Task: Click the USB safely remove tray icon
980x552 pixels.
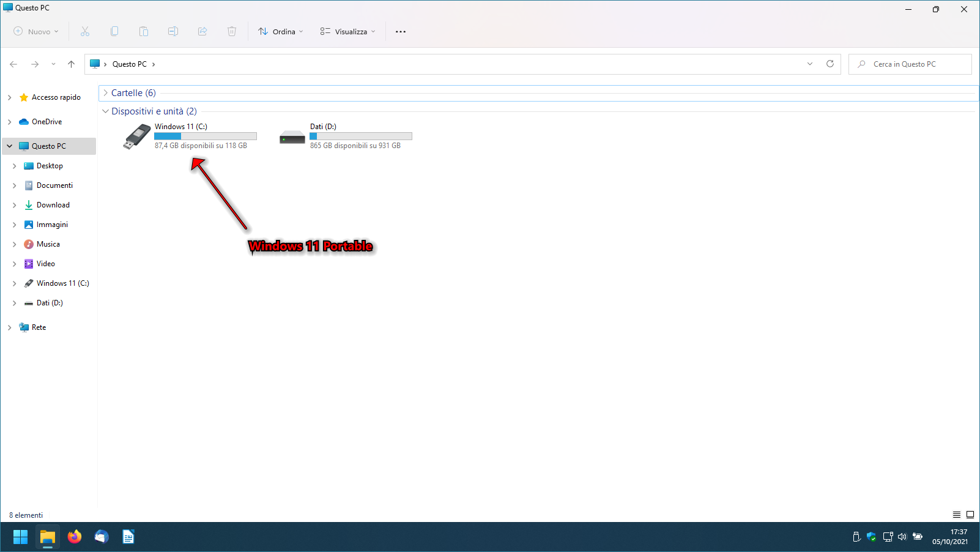Action: click(856, 537)
